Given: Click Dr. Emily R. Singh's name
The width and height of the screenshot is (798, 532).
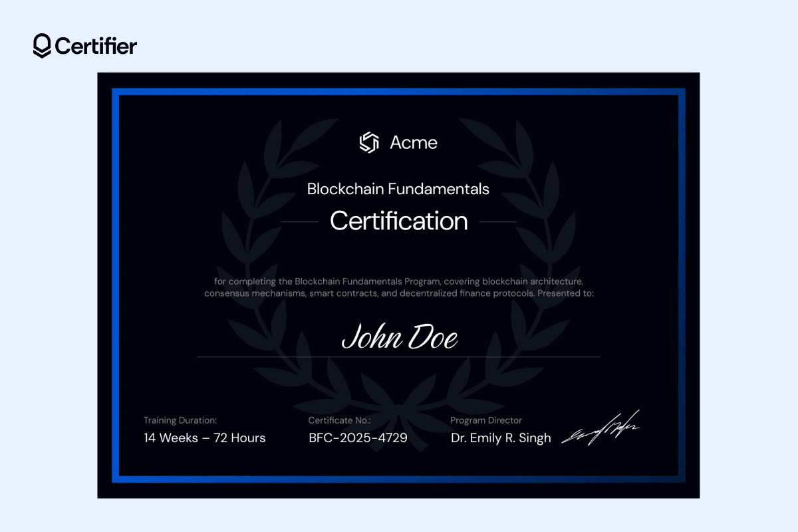Looking at the screenshot, I should click(x=501, y=438).
